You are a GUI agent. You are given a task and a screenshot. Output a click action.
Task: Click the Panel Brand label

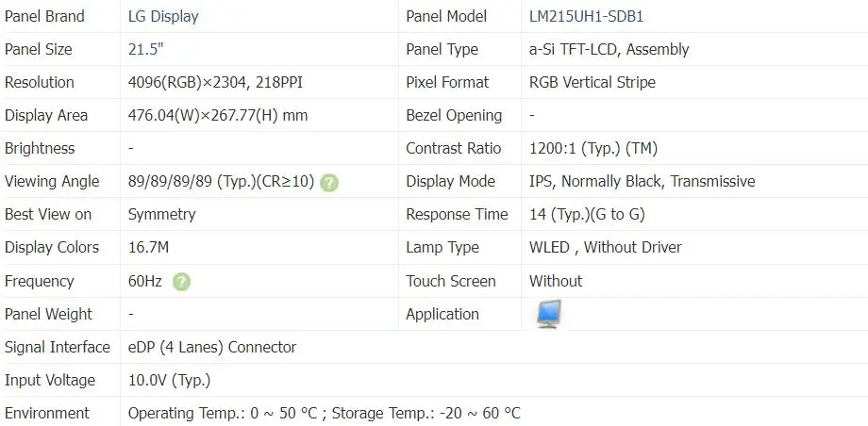44,16
